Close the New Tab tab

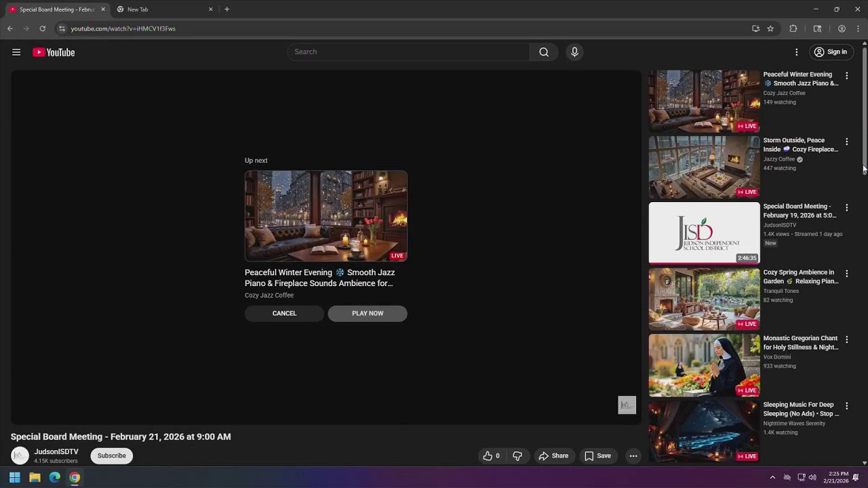(x=210, y=9)
